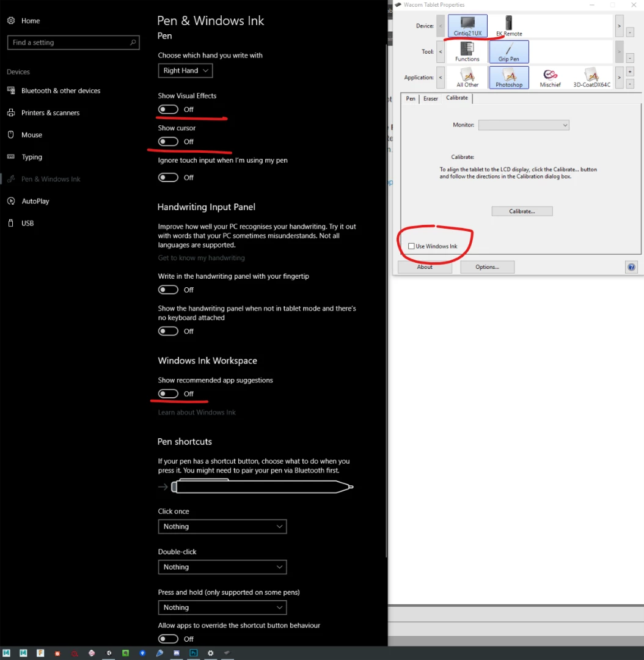The width and height of the screenshot is (644, 660).
Task: Select the Cintiq21UX device icon
Action: (467, 26)
